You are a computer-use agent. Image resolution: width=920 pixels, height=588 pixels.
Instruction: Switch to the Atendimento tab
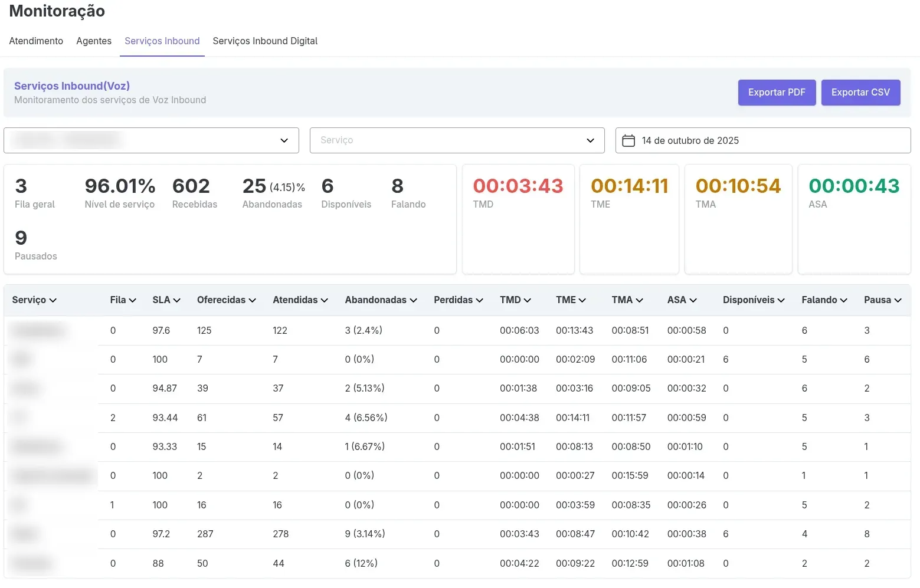[x=36, y=41]
